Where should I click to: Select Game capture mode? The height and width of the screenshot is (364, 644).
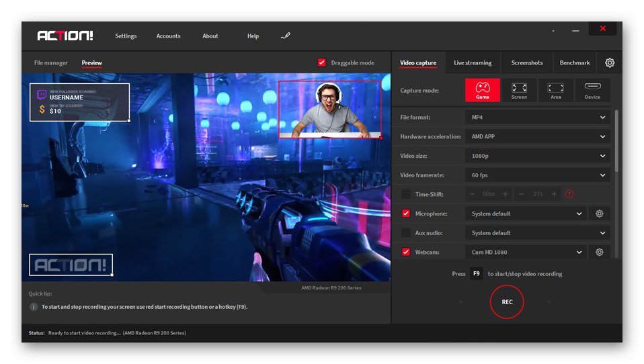482,90
